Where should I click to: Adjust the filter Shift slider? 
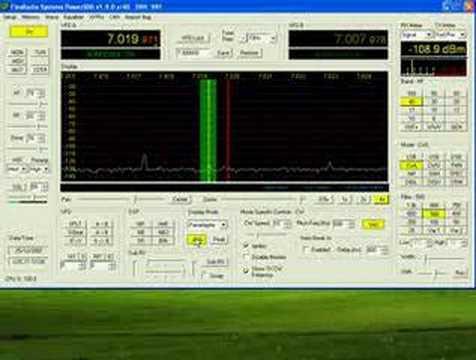pos(433,273)
